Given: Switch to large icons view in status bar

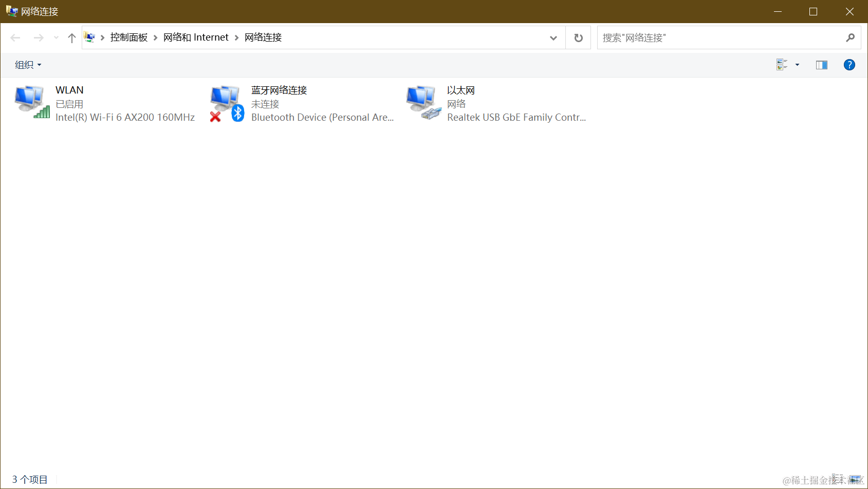Looking at the screenshot, I should [x=855, y=479].
